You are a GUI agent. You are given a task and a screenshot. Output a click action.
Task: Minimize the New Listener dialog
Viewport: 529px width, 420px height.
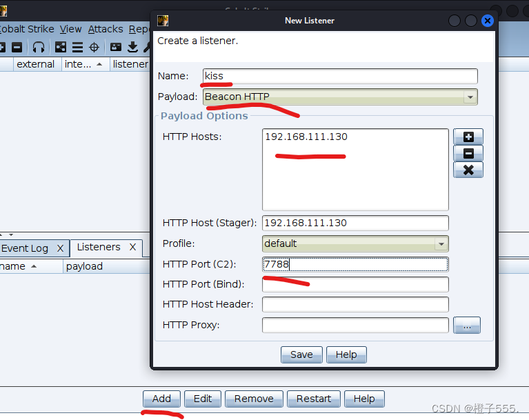click(x=454, y=21)
